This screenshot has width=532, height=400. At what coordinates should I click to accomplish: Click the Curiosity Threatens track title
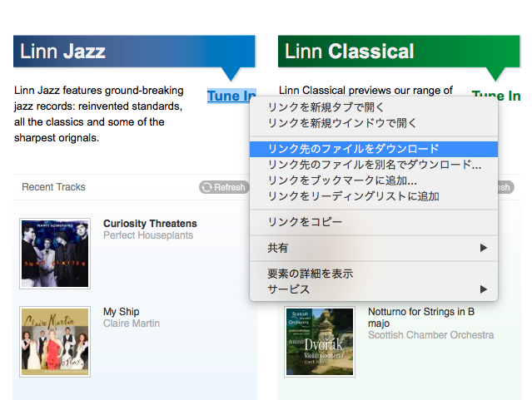tap(150, 224)
